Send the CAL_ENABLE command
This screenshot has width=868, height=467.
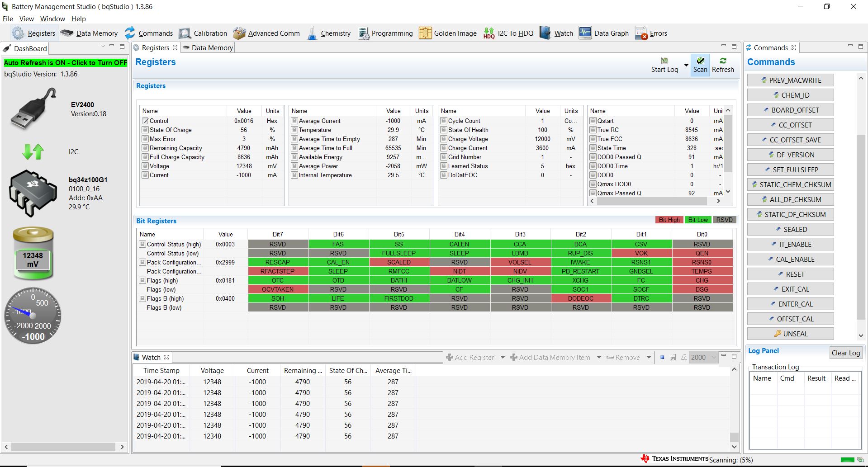tap(790, 259)
